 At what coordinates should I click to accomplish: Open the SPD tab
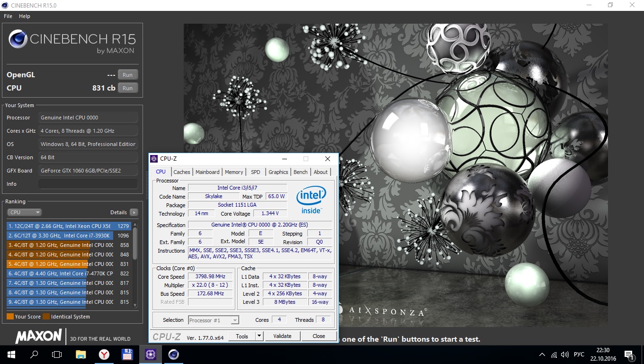pos(256,172)
